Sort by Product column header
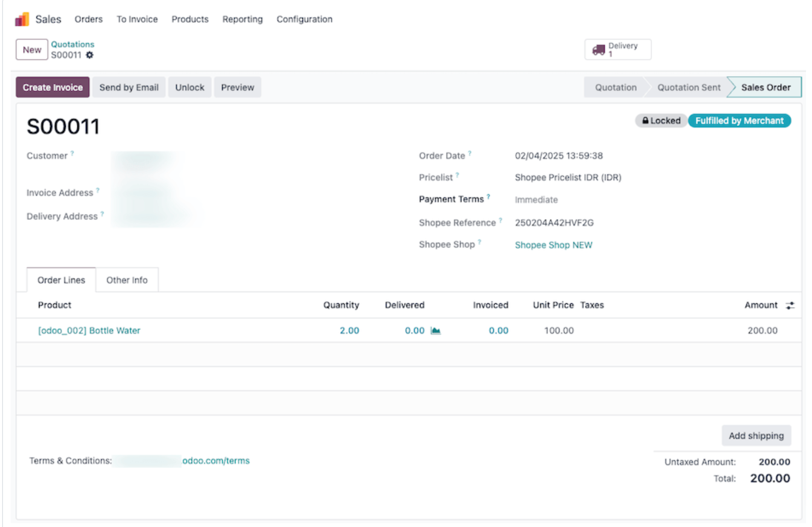 point(55,305)
